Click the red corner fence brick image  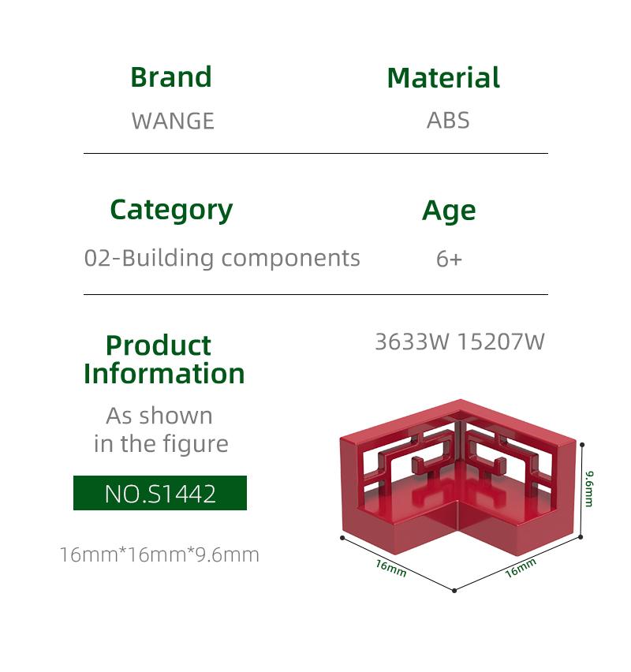point(457,477)
